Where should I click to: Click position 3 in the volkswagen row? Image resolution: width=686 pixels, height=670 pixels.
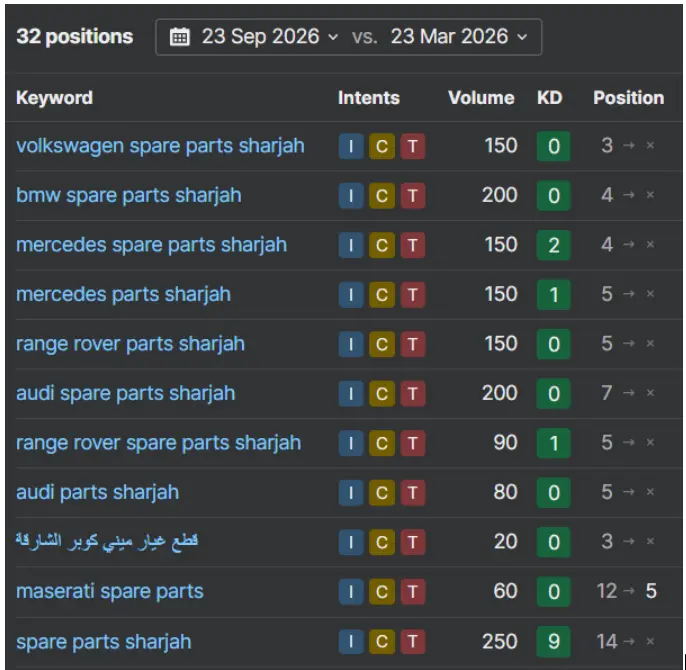pos(606,146)
